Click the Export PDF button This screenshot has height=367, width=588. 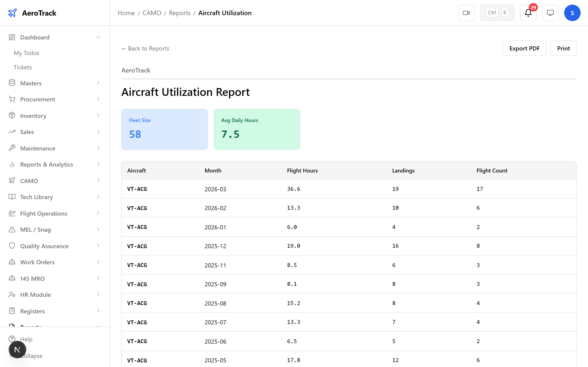pos(524,48)
